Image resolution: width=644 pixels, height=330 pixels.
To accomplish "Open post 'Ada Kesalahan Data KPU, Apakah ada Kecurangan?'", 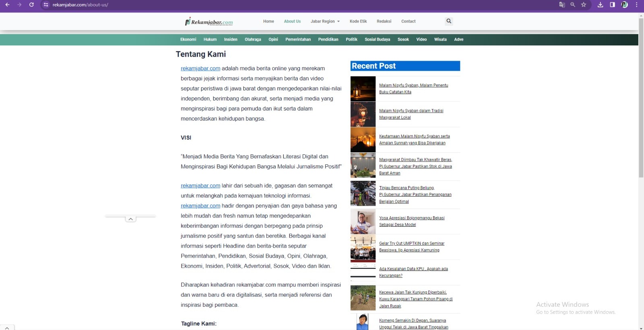I will tap(413, 272).
